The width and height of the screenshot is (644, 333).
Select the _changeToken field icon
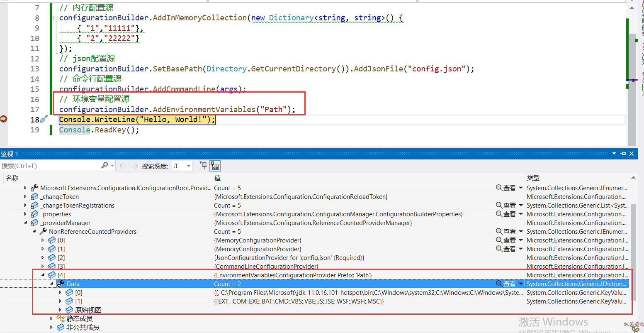pyautogui.click(x=34, y=197)
